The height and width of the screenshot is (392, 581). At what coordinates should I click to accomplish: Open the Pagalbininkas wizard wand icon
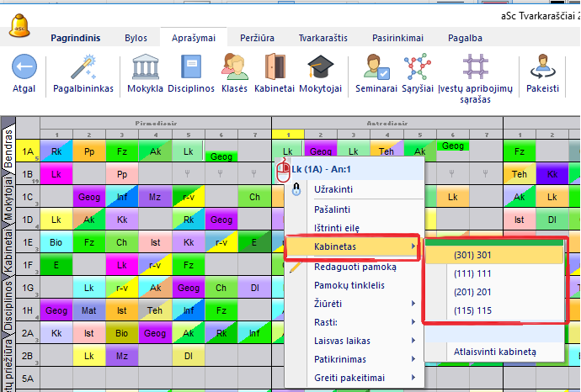(83, 67)
